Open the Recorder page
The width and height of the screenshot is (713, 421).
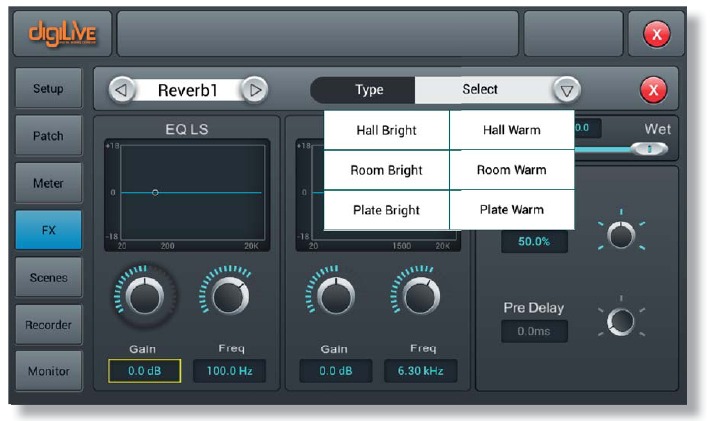[x=49, y=325]
